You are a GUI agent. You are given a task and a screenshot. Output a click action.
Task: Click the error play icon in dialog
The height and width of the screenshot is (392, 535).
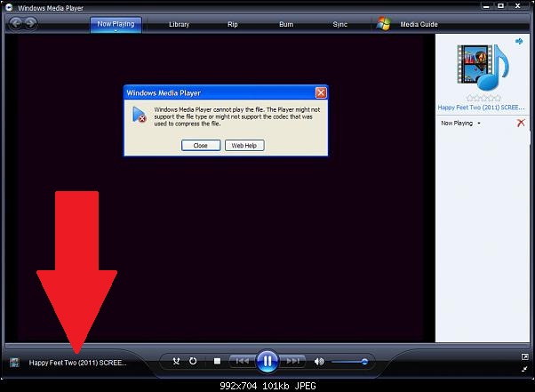click(139, 115)
